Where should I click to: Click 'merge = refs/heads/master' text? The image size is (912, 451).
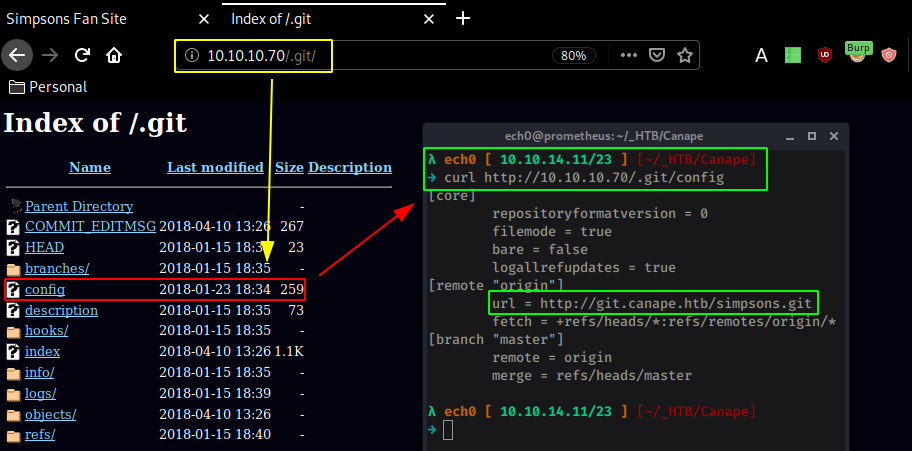tap(592, 375)
